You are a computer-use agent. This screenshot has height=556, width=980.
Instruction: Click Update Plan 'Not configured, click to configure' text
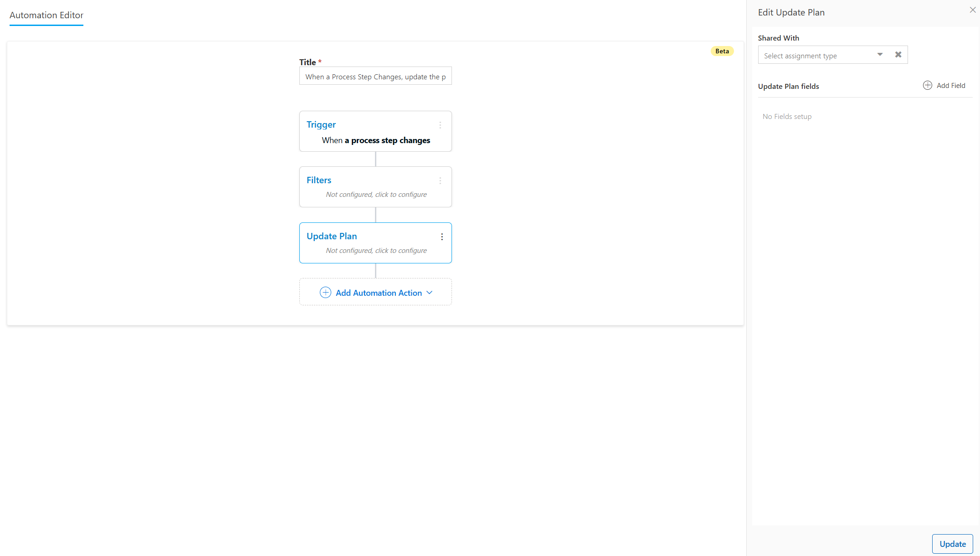pos(376,251)
